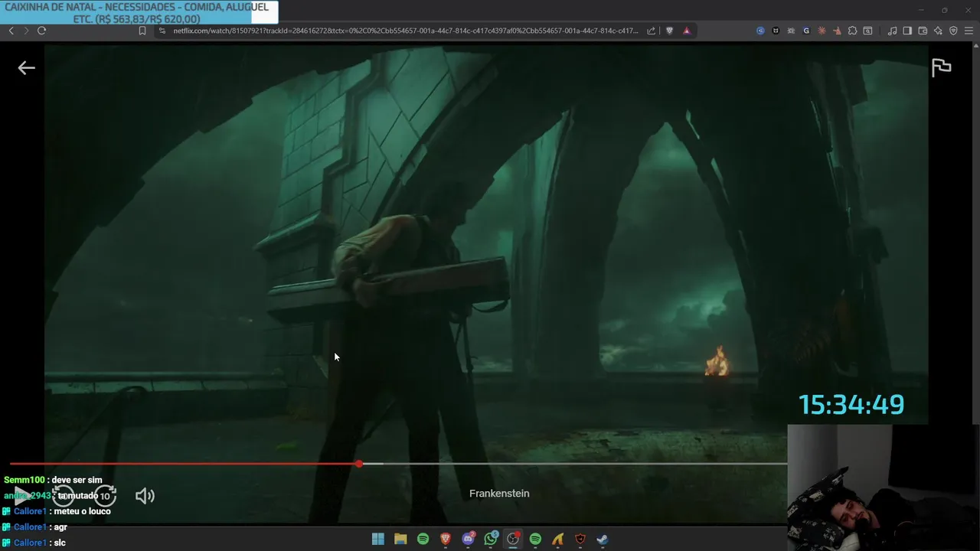Open the Leo AI sparkle icon

[938, 31]
